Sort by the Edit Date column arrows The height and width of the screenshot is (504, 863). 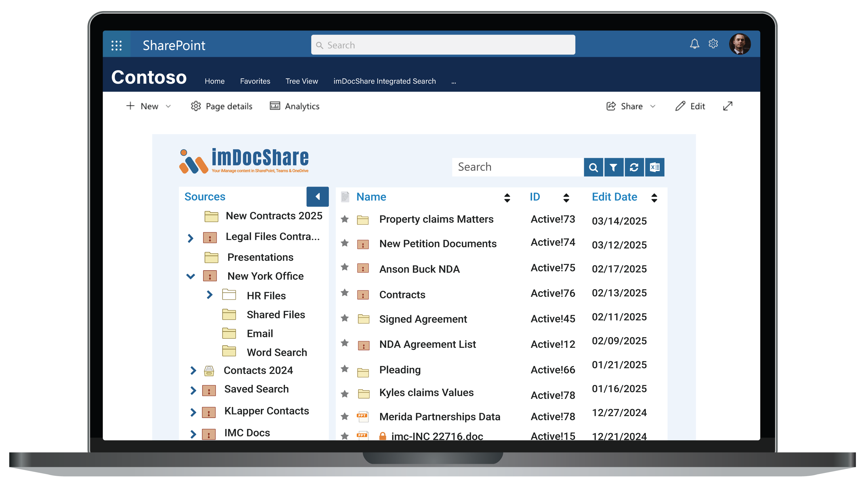654,198
